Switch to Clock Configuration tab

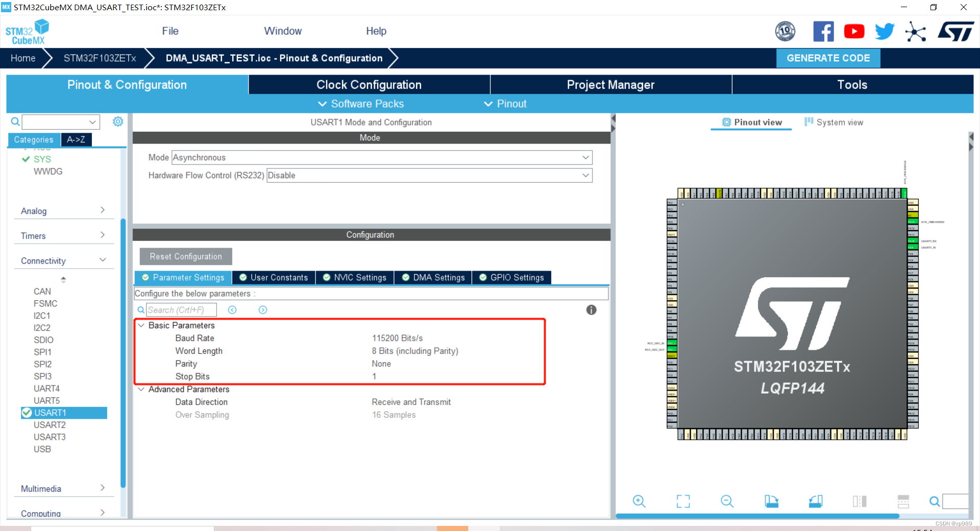[x=369, y=85]
